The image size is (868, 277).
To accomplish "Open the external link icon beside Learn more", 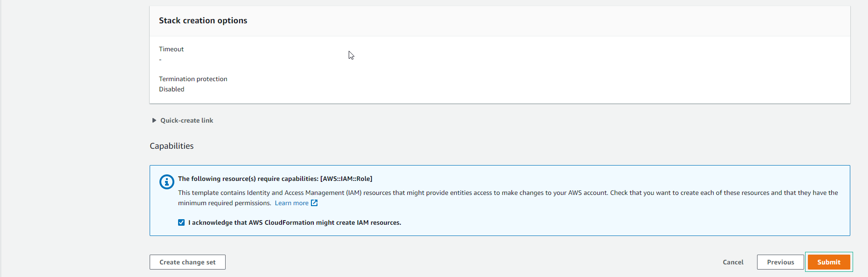I will 314,203.
